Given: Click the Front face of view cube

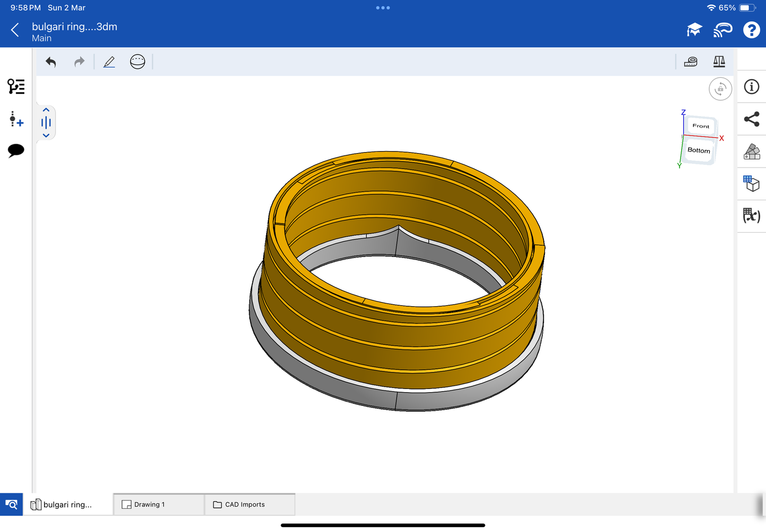Looking at the screenshot, I should (x=700, y=126).
